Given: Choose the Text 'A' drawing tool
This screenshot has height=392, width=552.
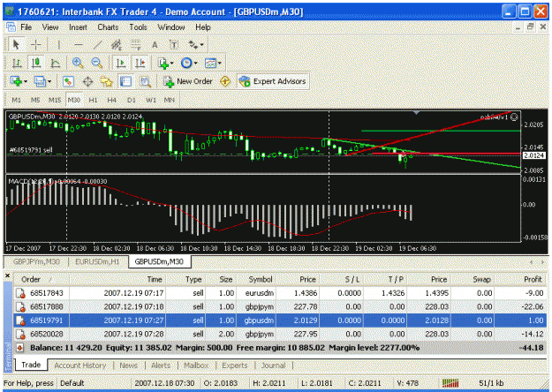Looking at the screenshot, I should pyautogui.click(x=155, y=45).
